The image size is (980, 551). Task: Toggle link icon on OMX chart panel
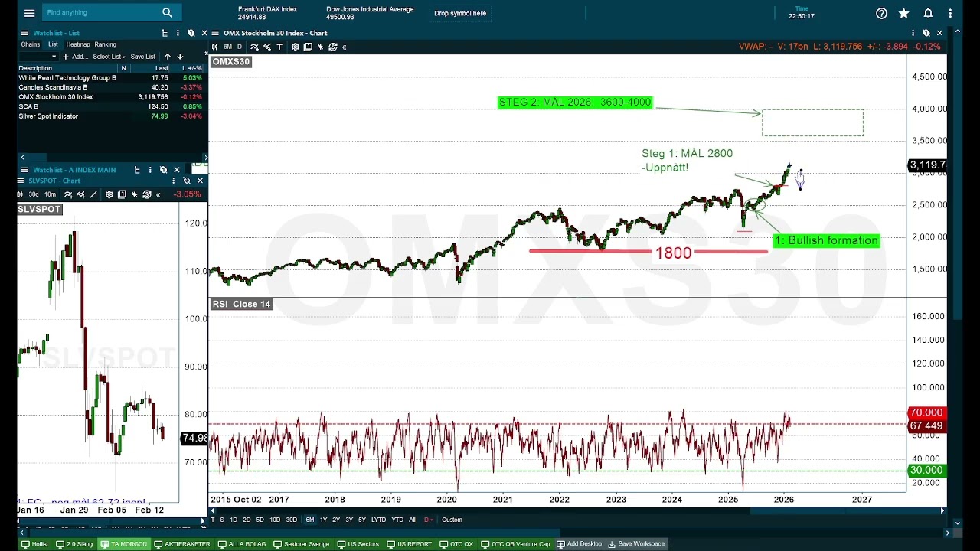pos(926,33)
